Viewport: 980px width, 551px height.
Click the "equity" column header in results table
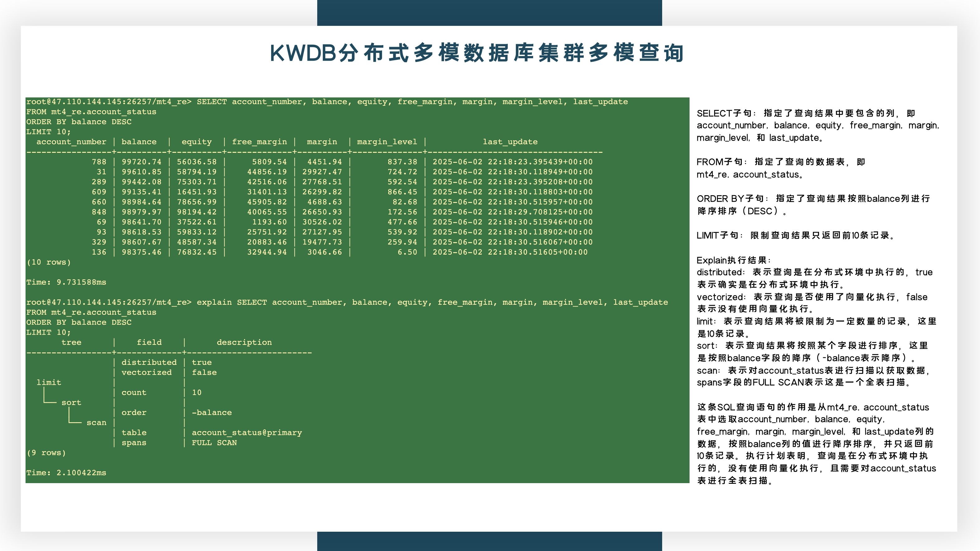(x=197, y=142)
